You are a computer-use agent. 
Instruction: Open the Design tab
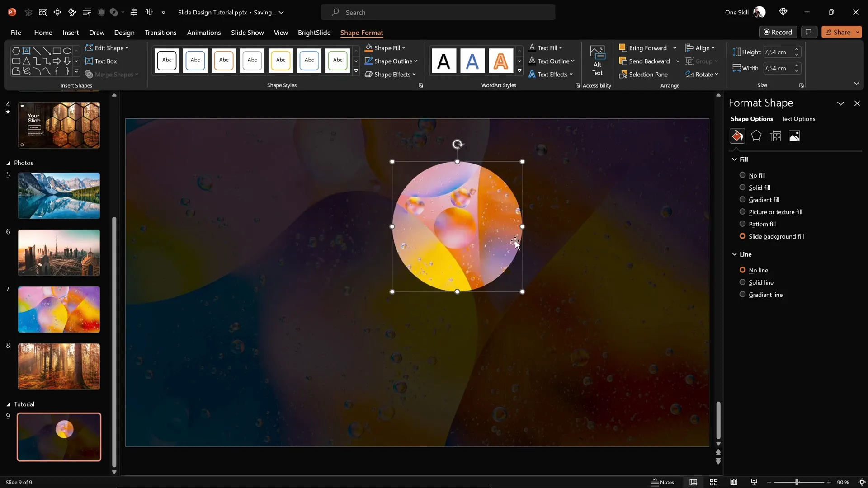point(124,33)
